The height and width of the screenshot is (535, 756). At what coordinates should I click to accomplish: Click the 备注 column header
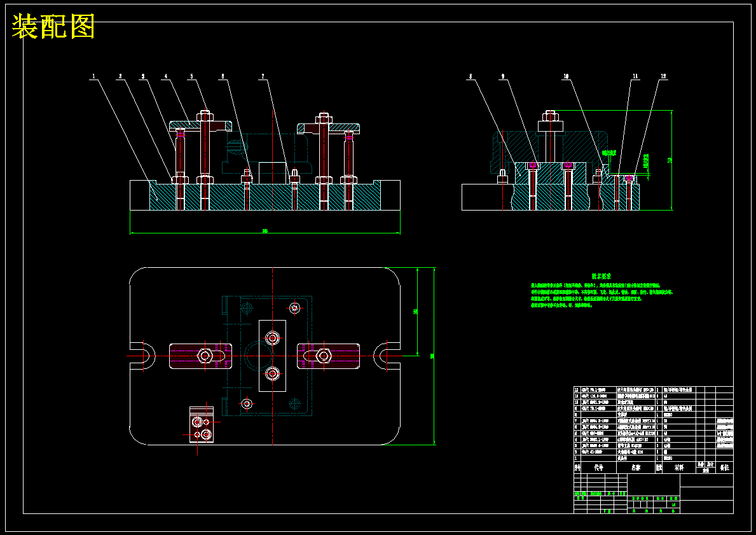pos(724,468)
